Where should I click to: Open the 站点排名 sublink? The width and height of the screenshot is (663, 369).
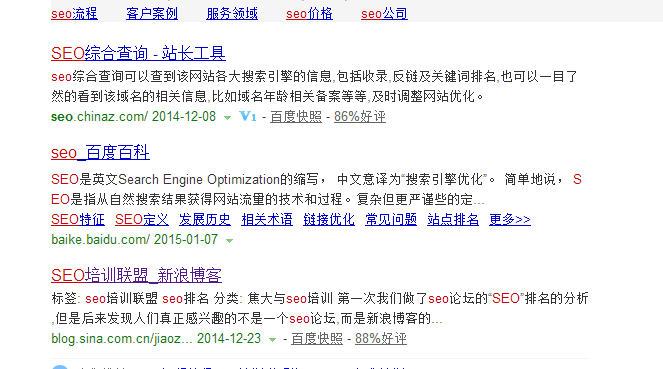point(453,219)
